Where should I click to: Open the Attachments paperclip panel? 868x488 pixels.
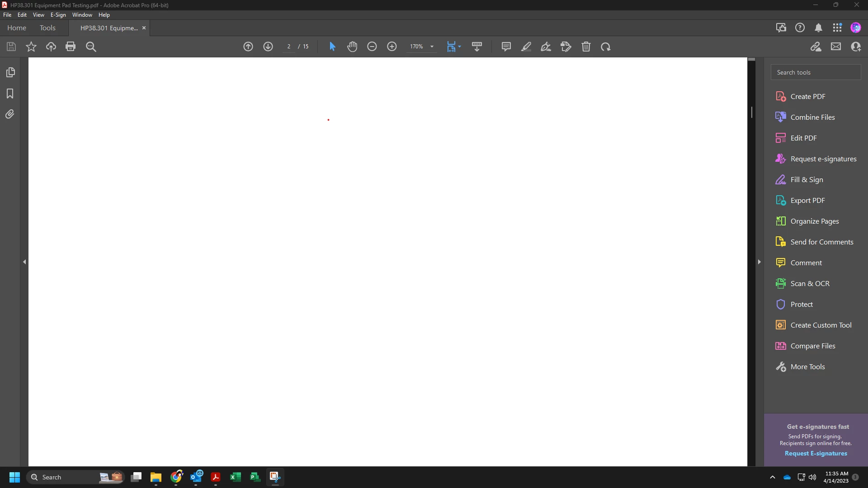10,114
